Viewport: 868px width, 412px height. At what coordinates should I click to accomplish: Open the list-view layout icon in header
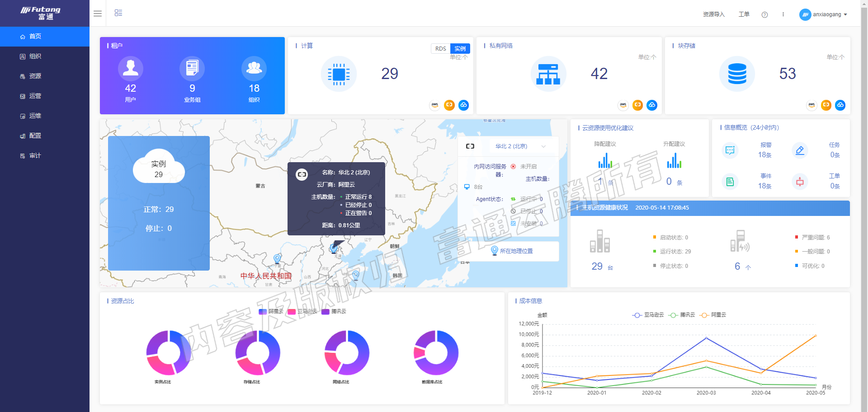(118, 13)
